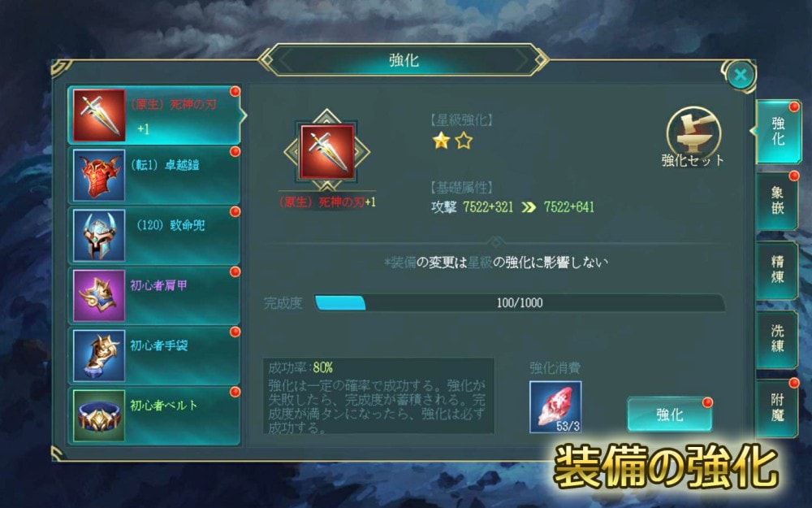Select the 初心者肩甲 shoulder armor icon
This screenshot has height=508, width=812.
click(x=99, y=296)
